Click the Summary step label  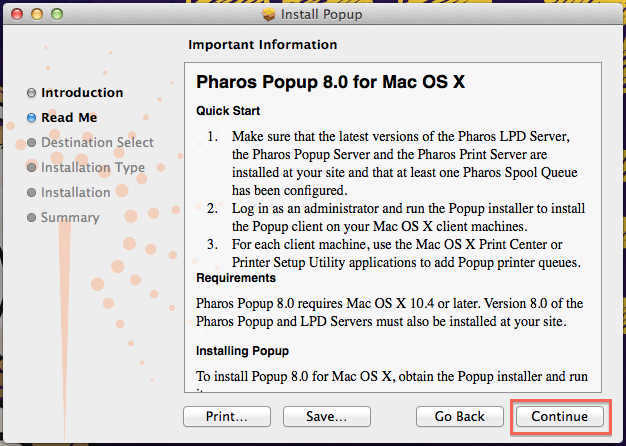coord(70,218)
